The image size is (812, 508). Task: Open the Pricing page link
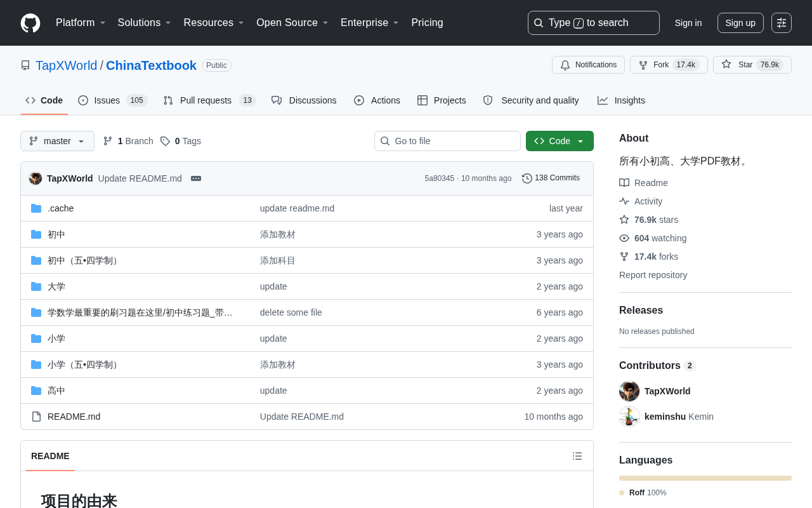pyautogui.click(x=427, y=23)
